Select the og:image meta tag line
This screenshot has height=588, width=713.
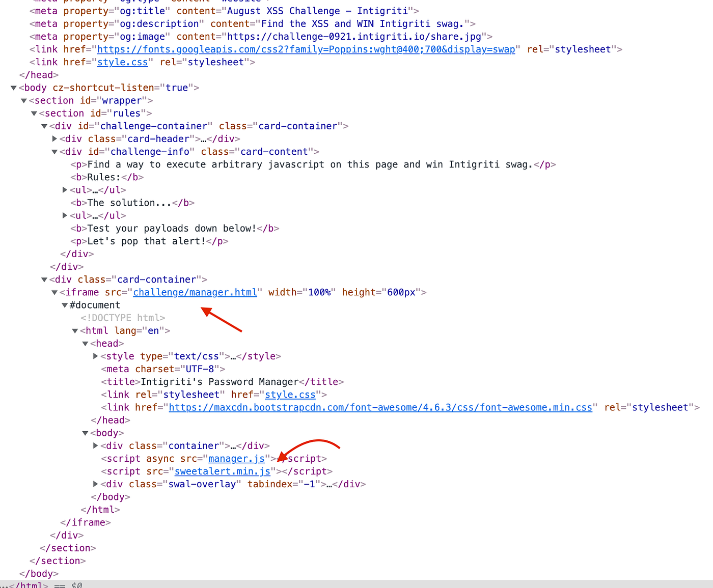[x=261, y=37]
